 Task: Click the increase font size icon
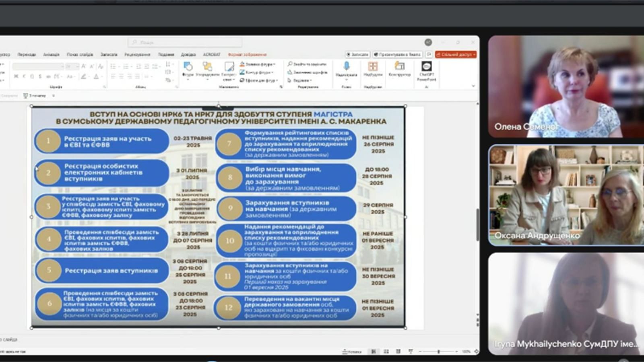pos(84,66)
